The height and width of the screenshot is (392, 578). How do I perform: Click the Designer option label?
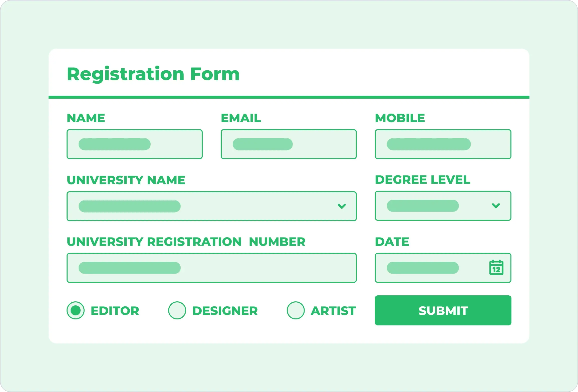(x=225, y=311)
